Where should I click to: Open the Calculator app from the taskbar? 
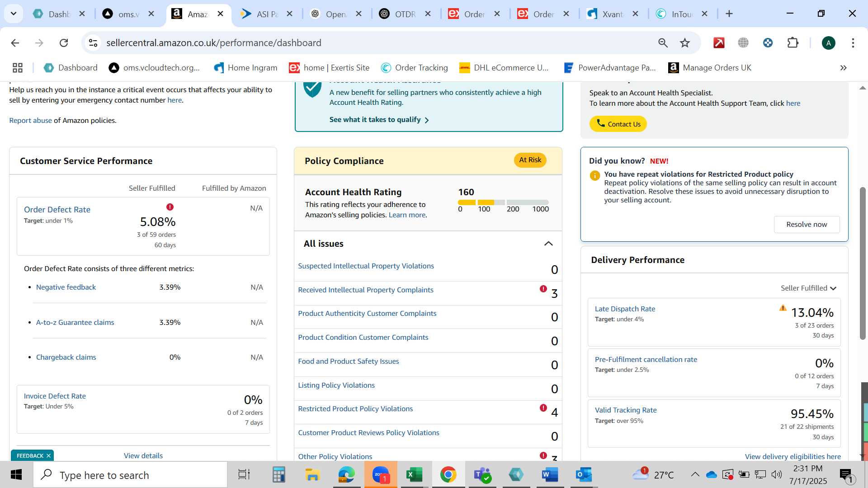point(278,475)
